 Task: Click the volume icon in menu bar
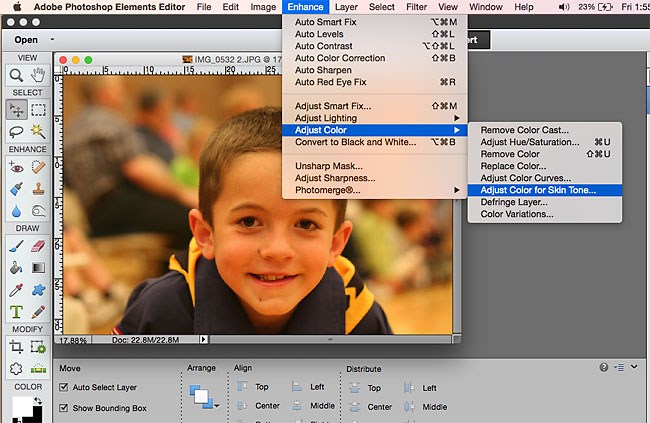point(564,7)
